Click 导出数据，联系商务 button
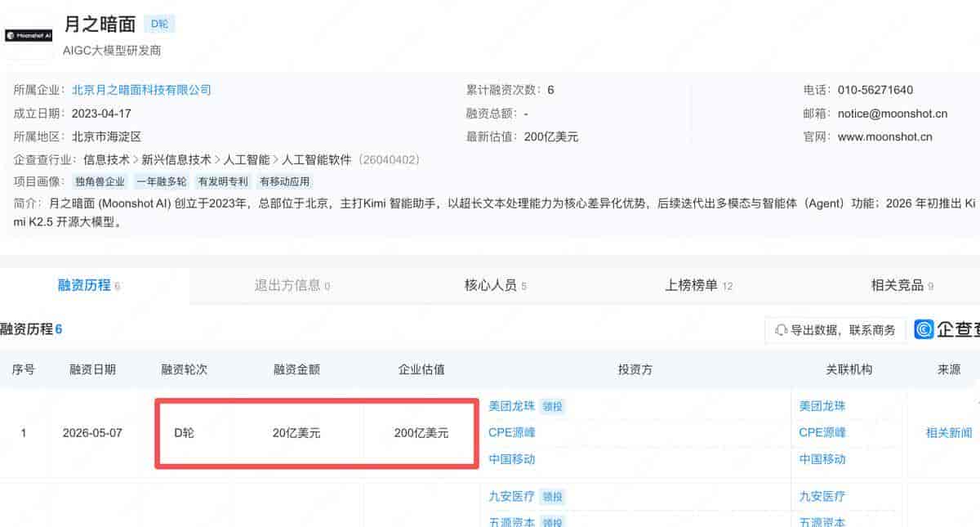The image size is (980, 527). pos(835,330)
